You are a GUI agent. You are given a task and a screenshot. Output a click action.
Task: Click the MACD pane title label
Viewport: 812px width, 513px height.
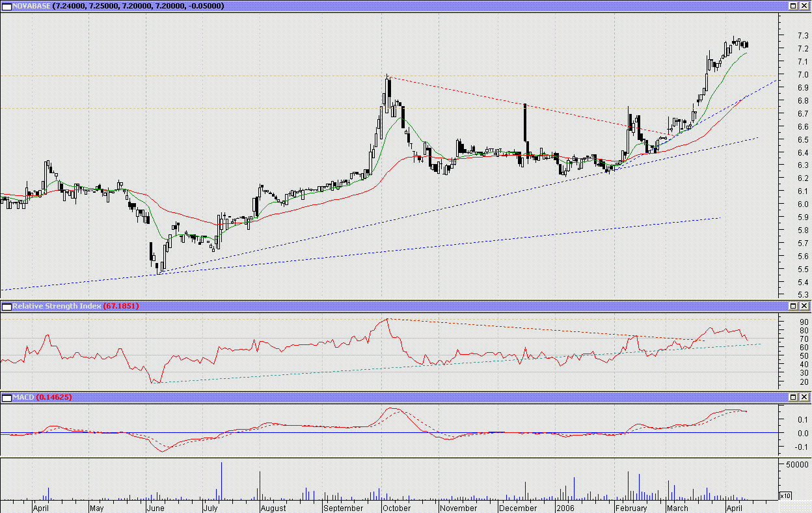23,396
